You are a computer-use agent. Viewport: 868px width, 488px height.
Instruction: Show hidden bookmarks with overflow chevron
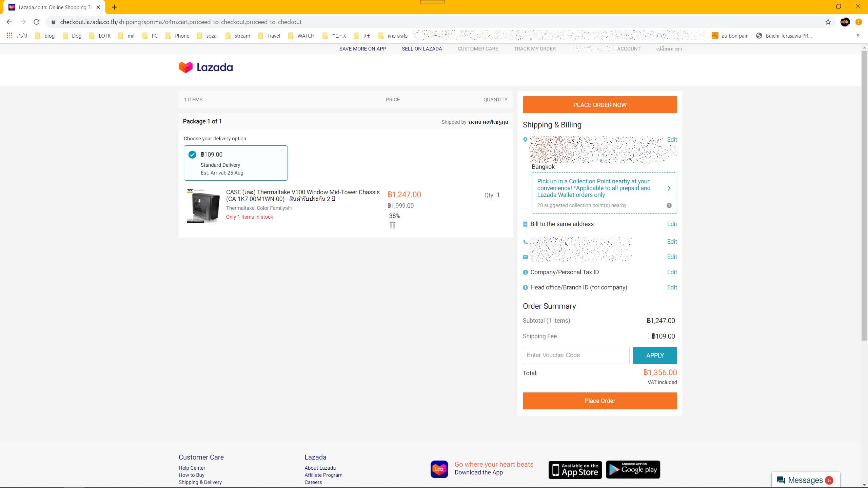(858, 35)
